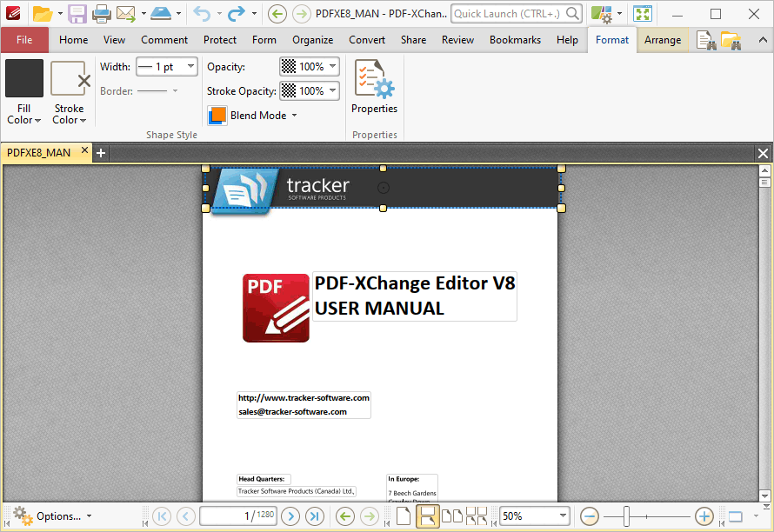Viewport: 774px width, 532px height.
Task: Expand the Blend Mode dropdown arrow
Action: click(295, 116)
